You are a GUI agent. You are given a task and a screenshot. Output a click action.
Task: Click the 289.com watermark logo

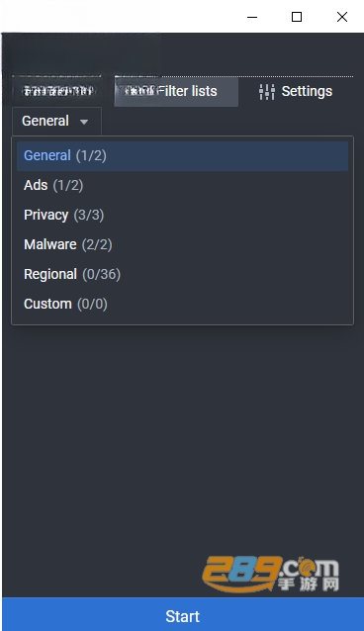tap(271, 574)
